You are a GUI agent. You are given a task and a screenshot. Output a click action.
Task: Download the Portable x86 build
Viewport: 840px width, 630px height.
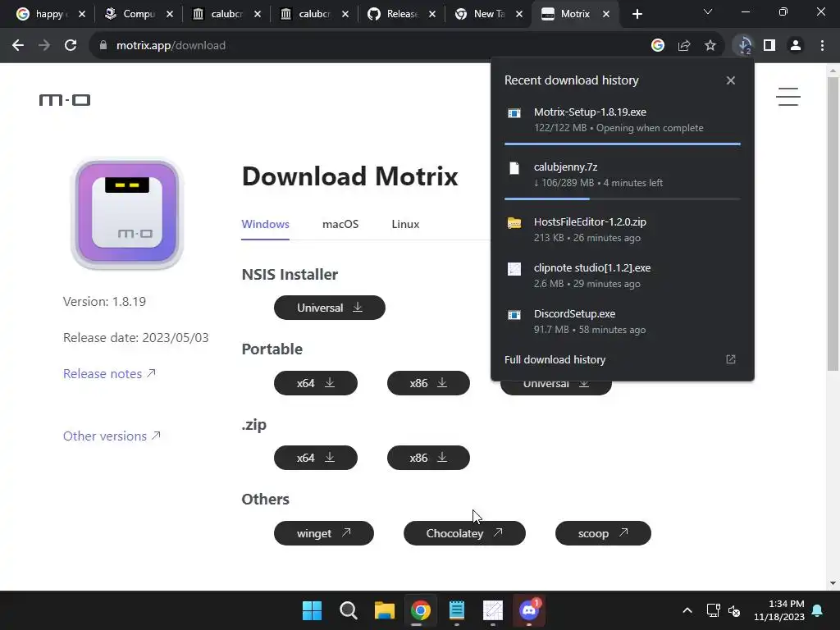click(428, 383)
